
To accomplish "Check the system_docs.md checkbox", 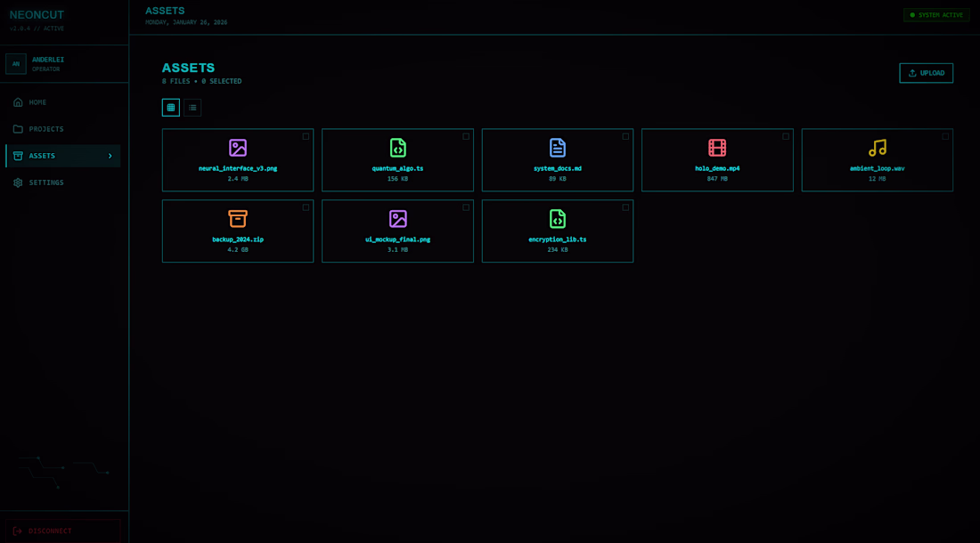I will tap(625, 137).
